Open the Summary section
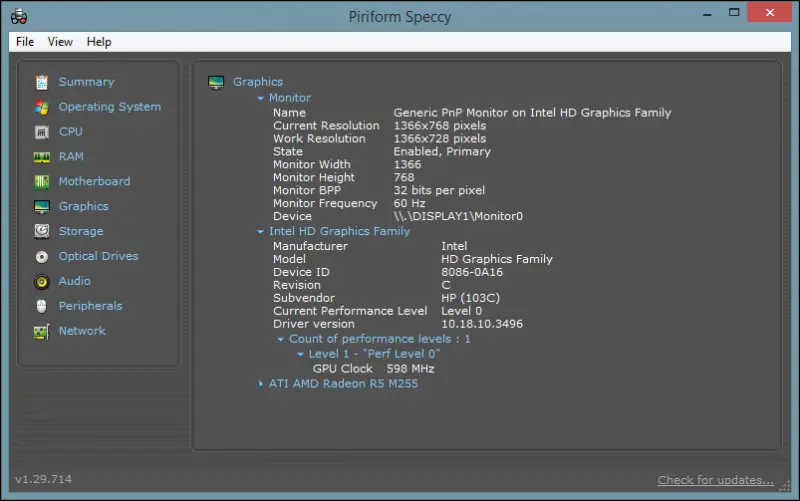Image resolution: width=800 pixels, height=501 pixels. [86, 82]
